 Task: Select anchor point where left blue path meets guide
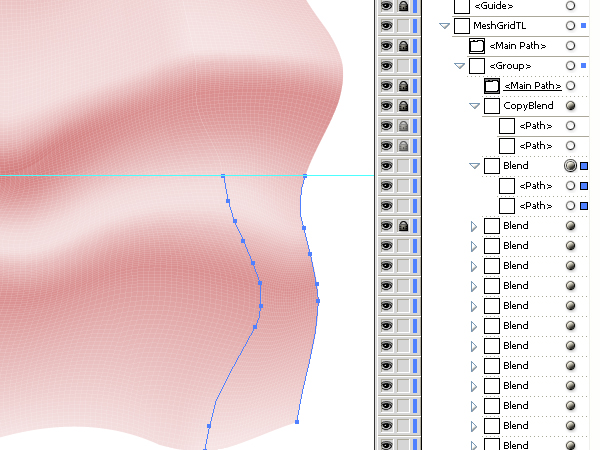(223, 176)
